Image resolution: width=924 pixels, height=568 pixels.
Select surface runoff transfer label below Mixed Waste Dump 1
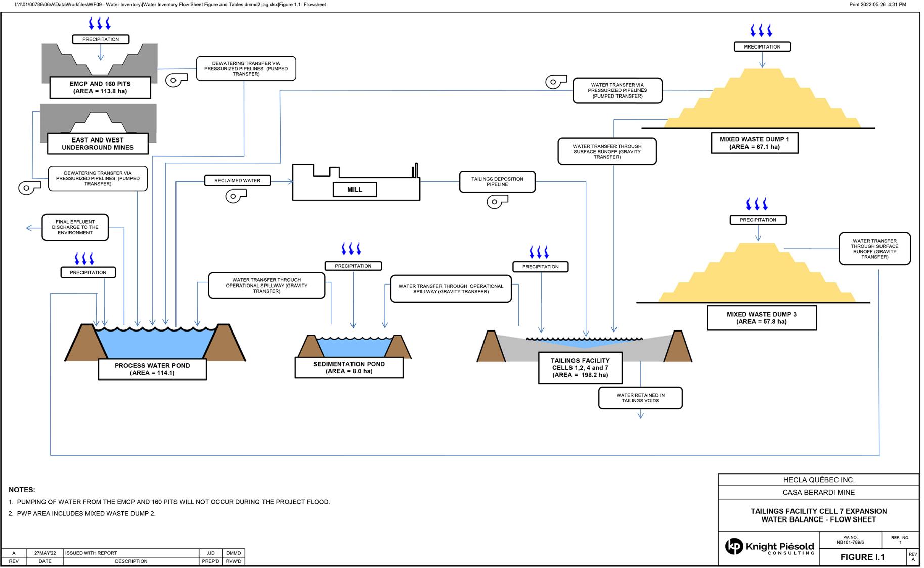[x=607, y=152]
